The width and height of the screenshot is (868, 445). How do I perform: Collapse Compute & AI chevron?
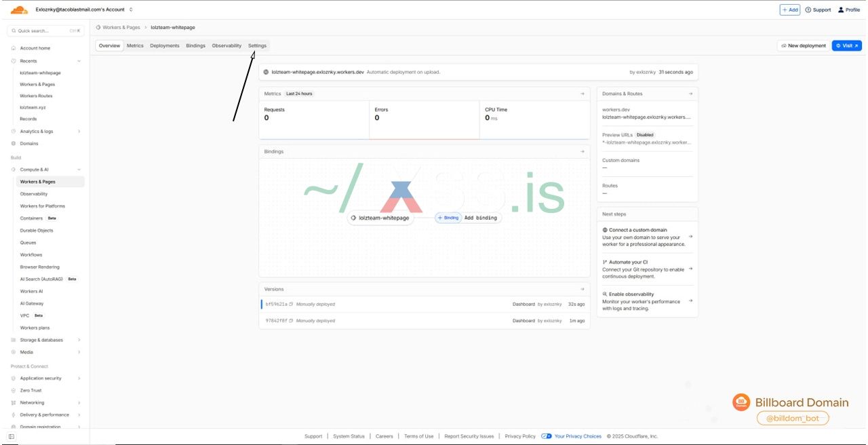pos(79,170)
